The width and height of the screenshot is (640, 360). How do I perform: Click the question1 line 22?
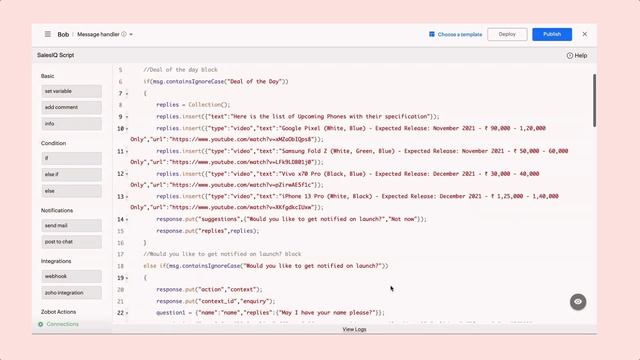pyautogui.click(x=271, y=313)
